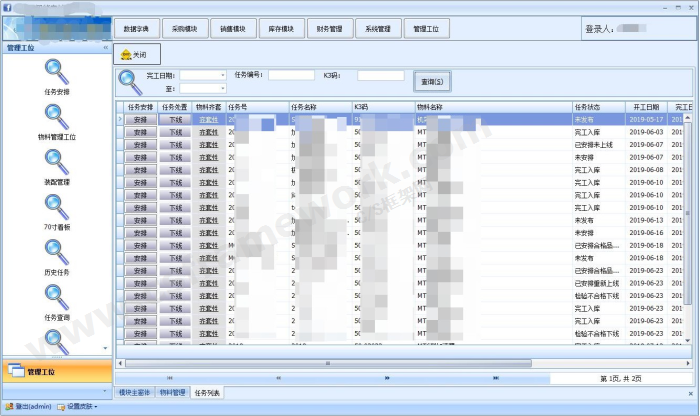700x416 pixels.
Task: Open the 任务查询 sidebar icon
Action: click(57, 297)
